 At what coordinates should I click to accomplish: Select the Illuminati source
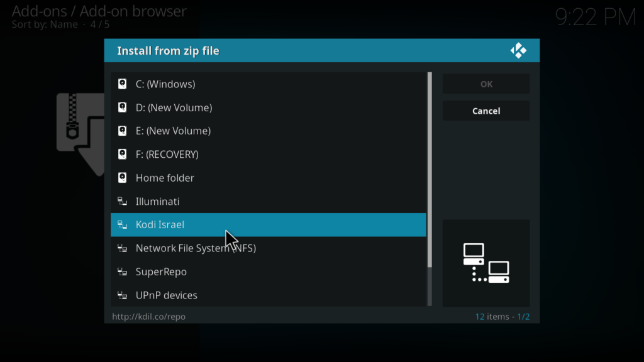[x=269, y=201]
